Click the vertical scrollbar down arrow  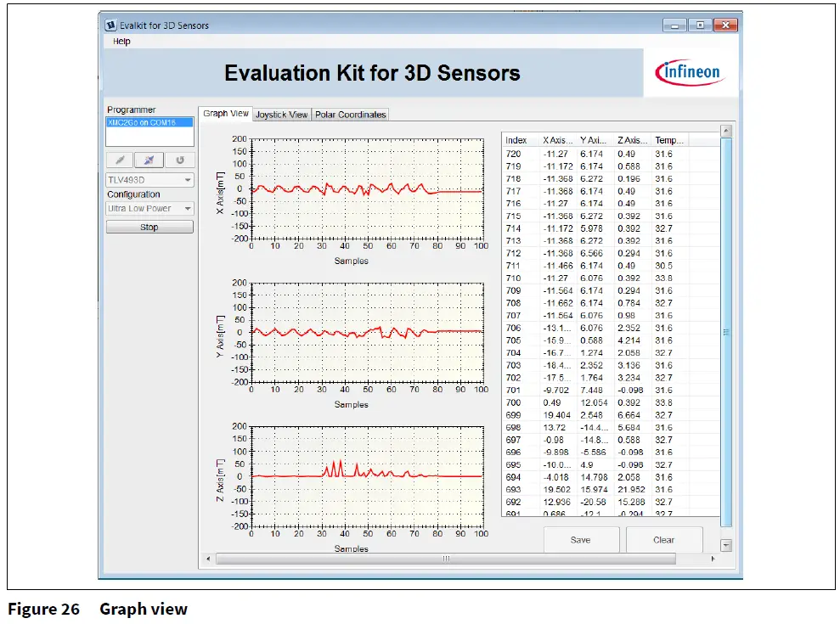[x=726, y=545]
